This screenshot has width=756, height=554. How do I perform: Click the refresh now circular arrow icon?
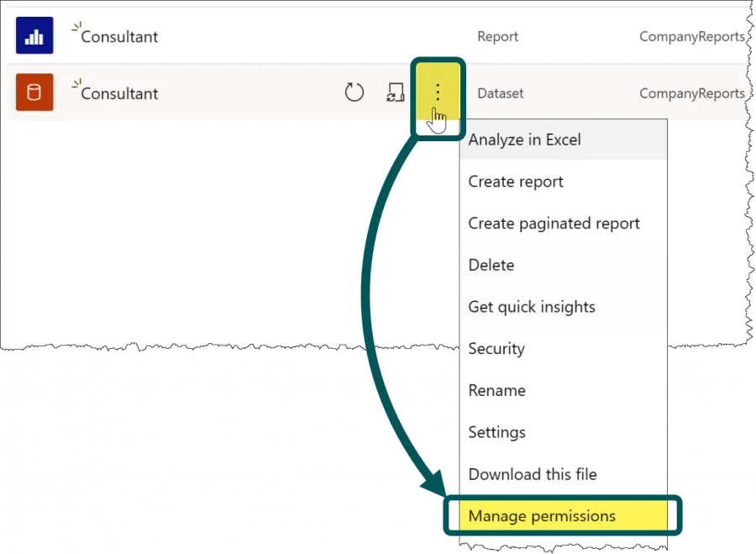click(x=354, y=92)
